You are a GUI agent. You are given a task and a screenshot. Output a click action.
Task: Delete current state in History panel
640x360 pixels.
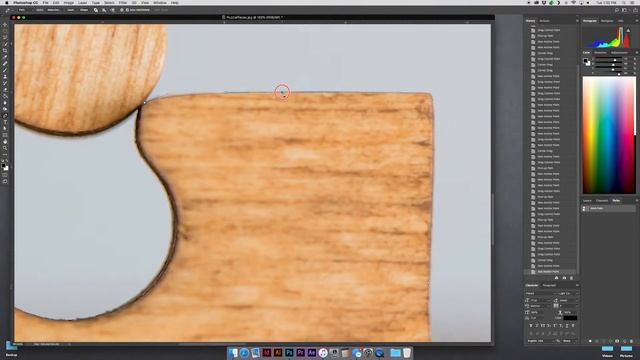[x=571, y=278]
